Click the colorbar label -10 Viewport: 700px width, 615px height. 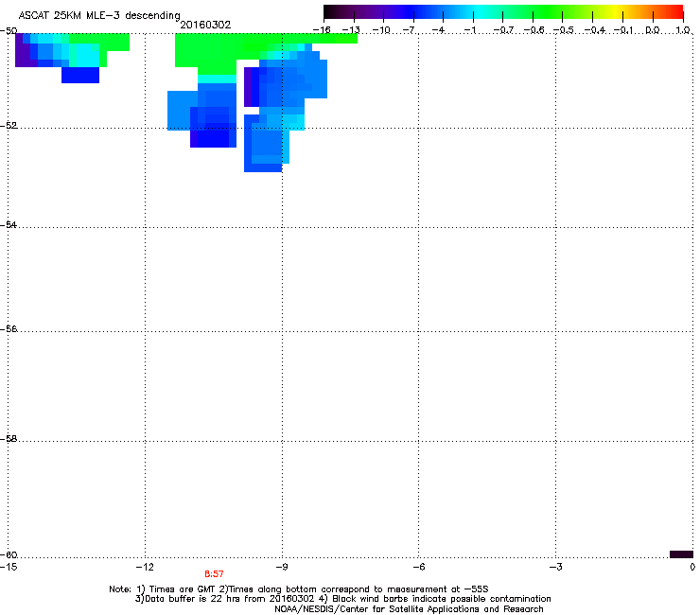(x=381, y=30)
